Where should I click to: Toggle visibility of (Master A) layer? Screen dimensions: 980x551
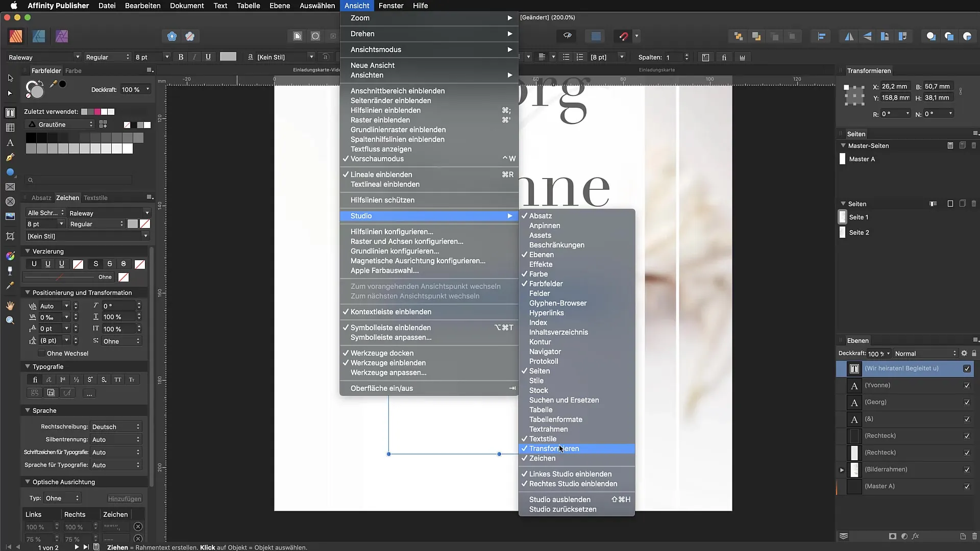967,487
